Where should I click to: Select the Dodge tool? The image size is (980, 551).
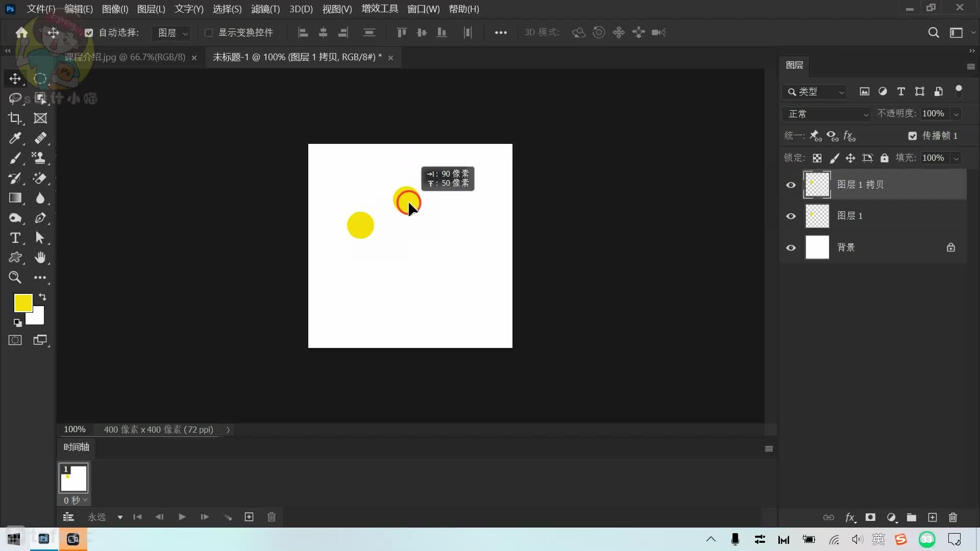pyautogui.click(x=15, y=218)
